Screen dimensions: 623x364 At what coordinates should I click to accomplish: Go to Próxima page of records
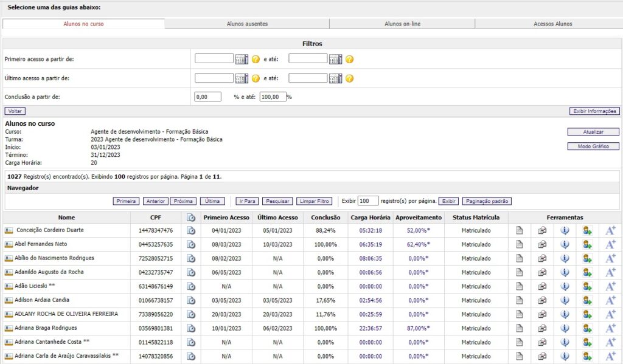184,201
